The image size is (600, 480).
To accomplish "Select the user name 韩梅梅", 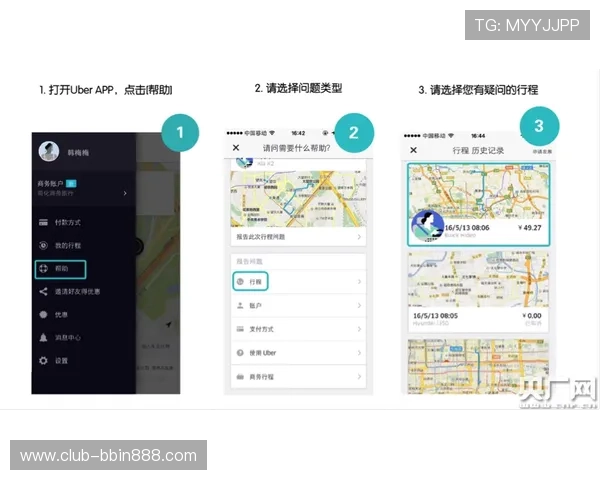I will tap(78, 153).
